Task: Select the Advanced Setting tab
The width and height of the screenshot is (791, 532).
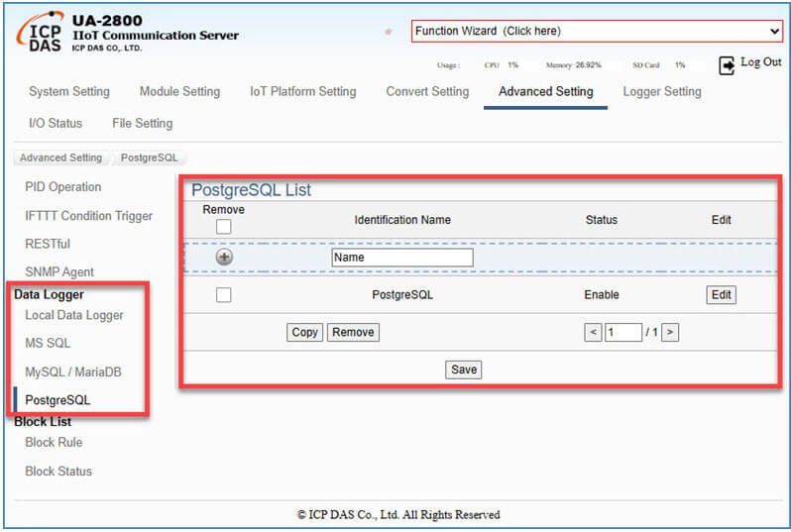Action: (546, 92)
